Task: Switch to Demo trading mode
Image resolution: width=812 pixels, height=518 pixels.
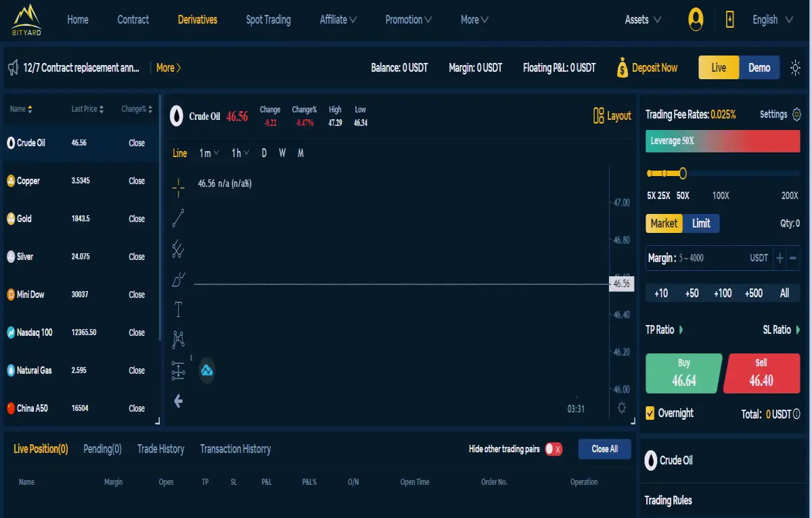Action: pos(759,68)
